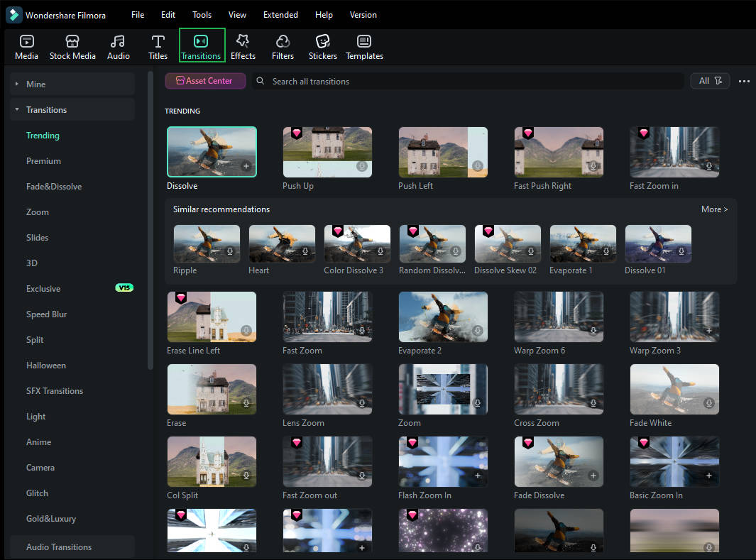Click More similar recommendations link
The image size is (756, 560).
coord(715,209)
